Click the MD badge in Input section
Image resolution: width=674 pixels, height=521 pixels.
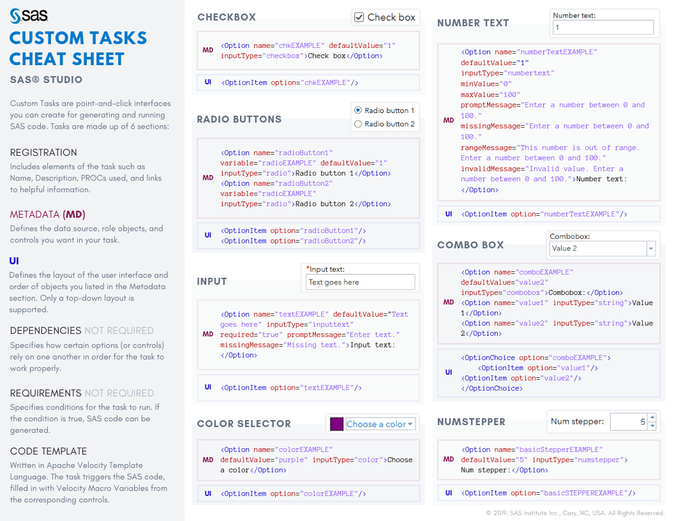coord(208,334)
